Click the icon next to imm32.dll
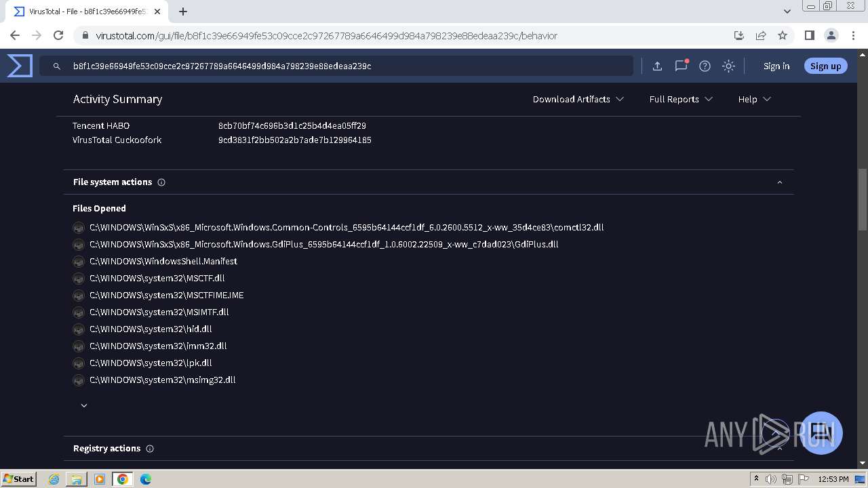The width and height of the screenshot is (868, 488). tap(79, 346)
